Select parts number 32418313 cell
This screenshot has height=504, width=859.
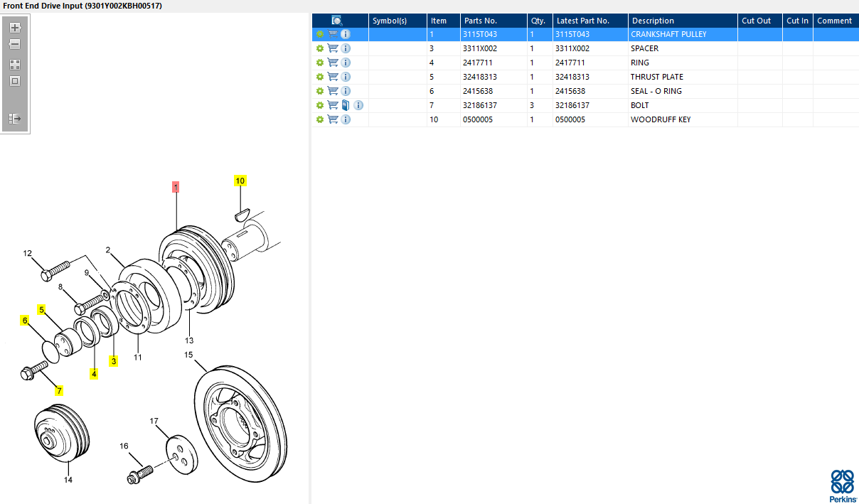(493, 77)
